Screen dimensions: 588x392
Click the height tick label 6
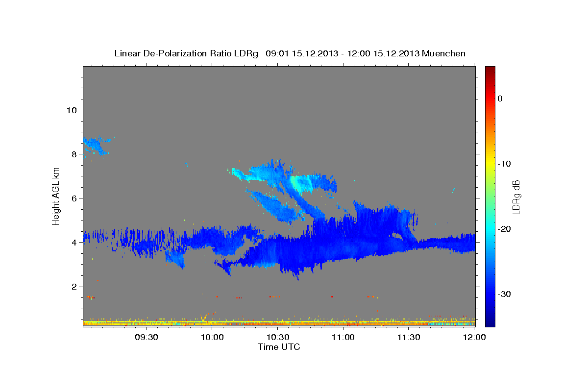[74, 198]
